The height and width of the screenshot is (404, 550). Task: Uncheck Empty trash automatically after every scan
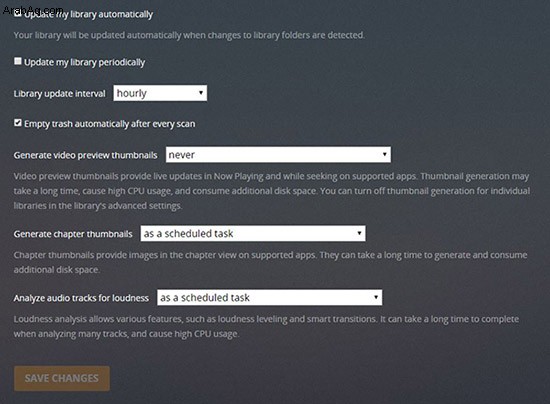(18, 123)
